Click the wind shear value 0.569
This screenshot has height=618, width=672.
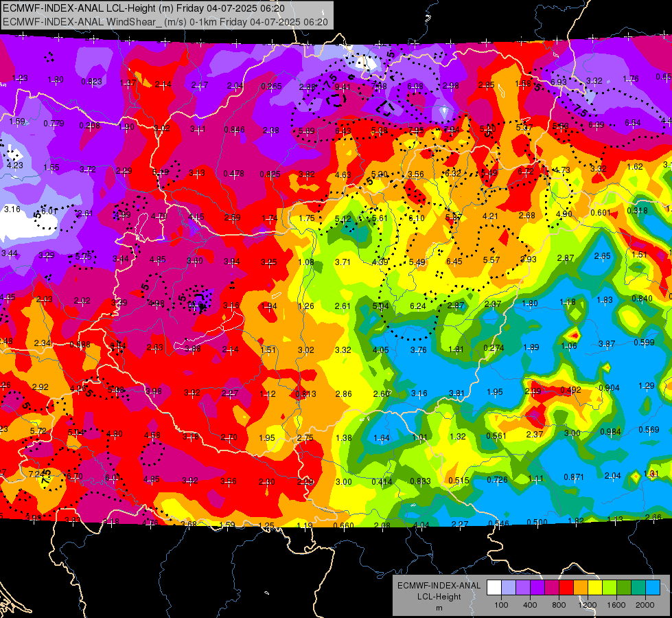click(649, 430)
